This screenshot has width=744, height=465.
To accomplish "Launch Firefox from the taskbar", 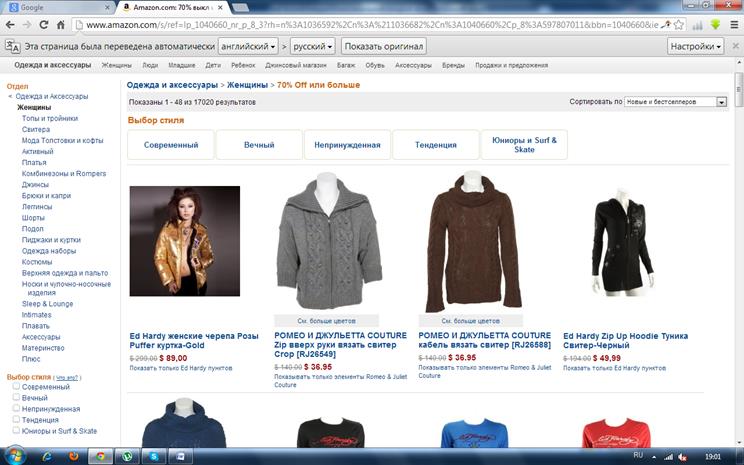I will tap(74, 456).
